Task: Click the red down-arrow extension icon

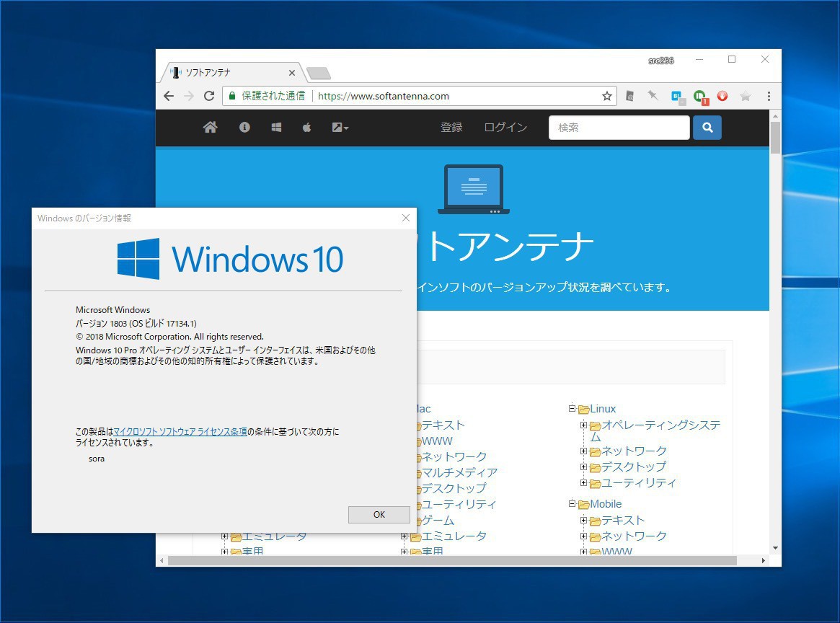Action: 722,96
